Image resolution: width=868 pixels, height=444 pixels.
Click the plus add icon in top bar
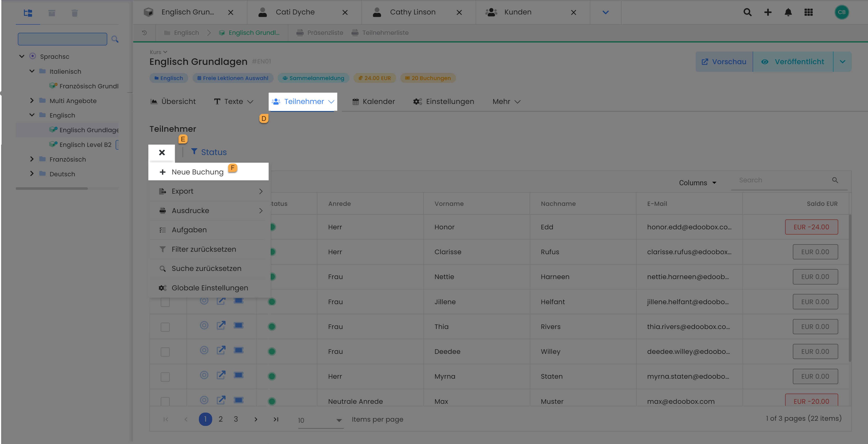[768, 12]
